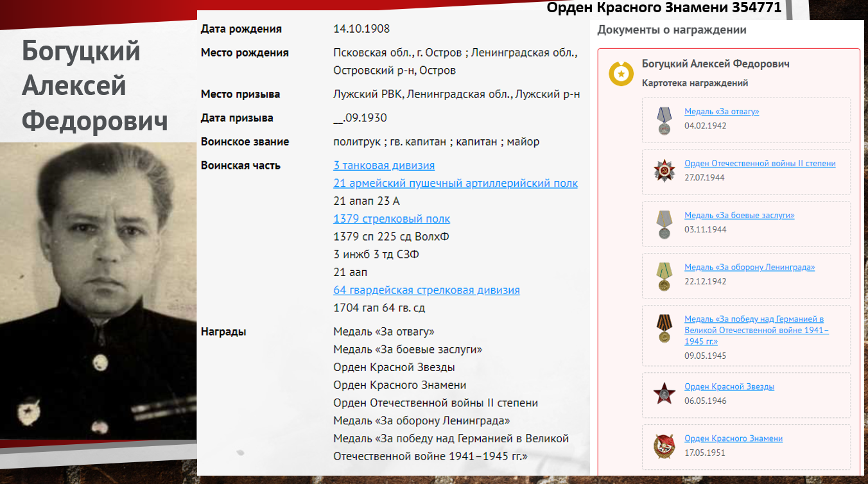Click the text «1379 сп 225 сд ВолхФ»
868x484 pixels.
pos(391,237)
